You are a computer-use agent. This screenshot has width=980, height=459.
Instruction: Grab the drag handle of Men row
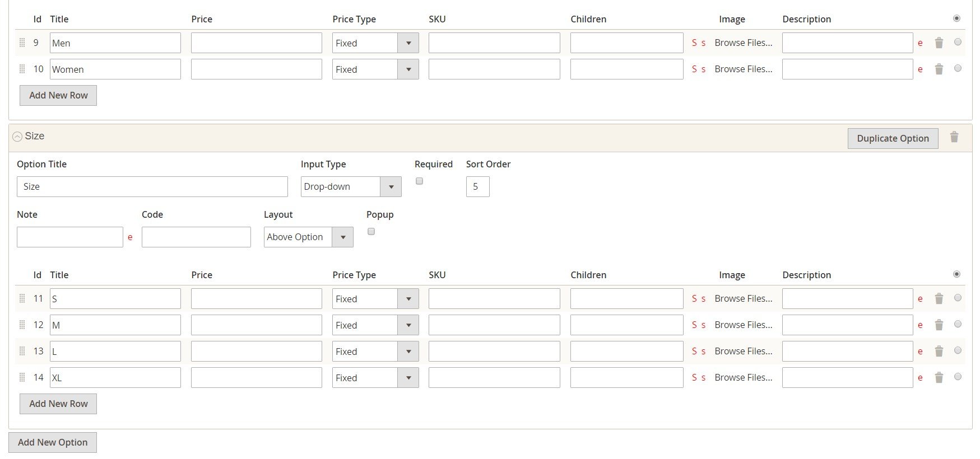click(22, 43)
